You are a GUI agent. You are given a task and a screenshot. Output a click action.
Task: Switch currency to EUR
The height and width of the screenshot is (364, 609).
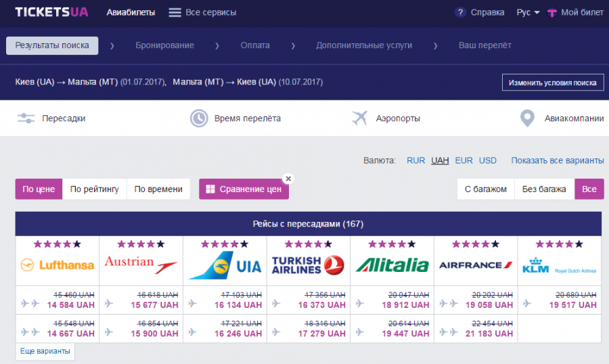464,160
